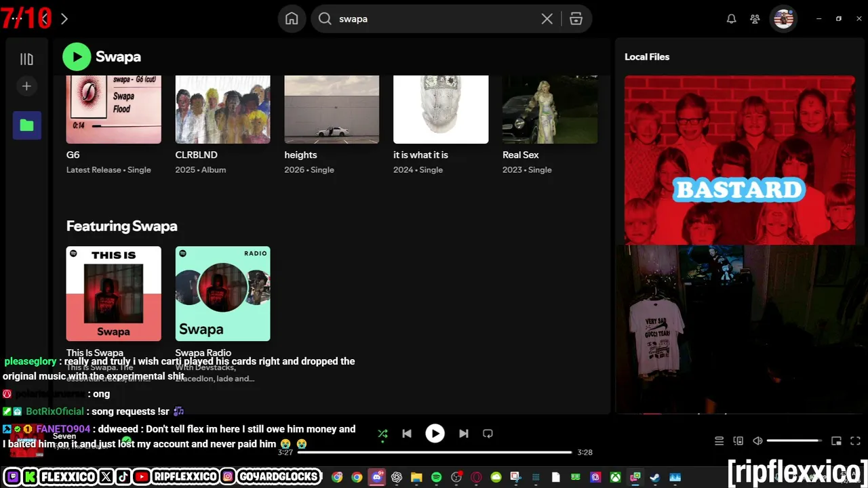The width and height of the screenshot is (868, 488).
Task: Open the Swapa artist title
Action: [118, 57]
